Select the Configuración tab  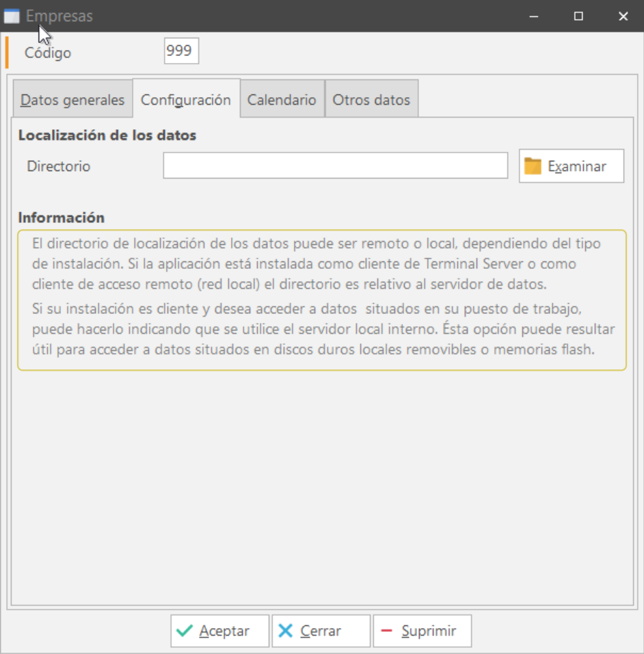coord(186,100)
